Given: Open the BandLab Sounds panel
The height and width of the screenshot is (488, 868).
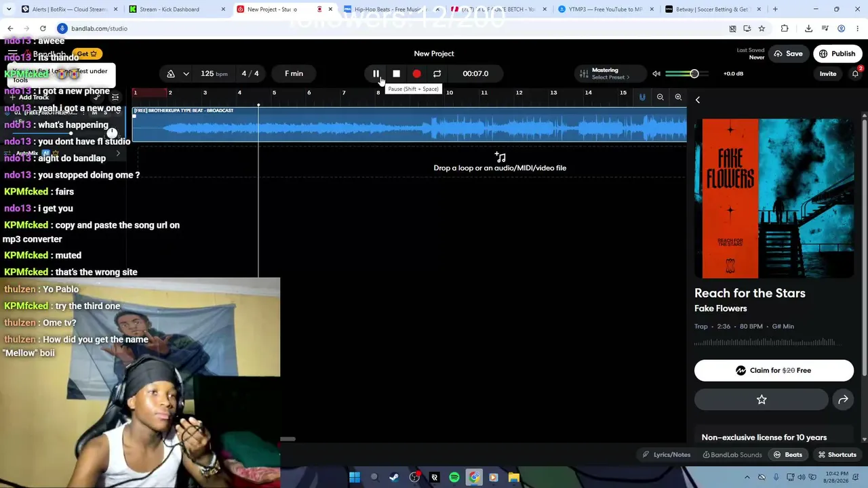Looking at the screenshot, I should pos(732,455).
